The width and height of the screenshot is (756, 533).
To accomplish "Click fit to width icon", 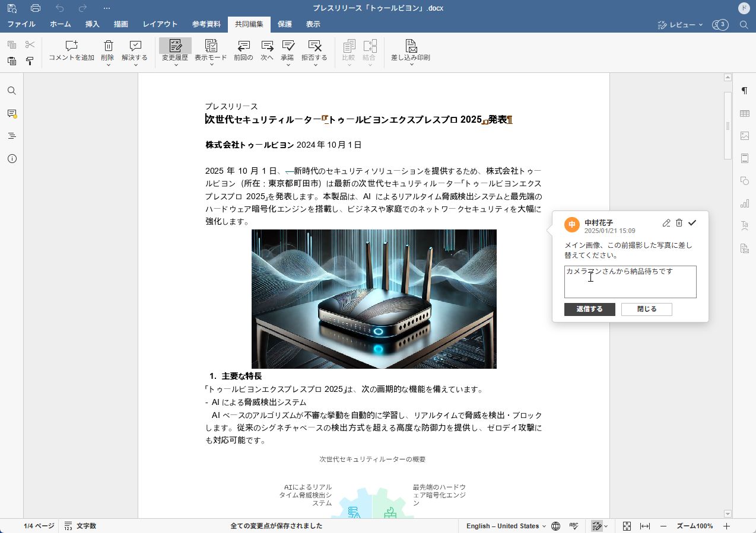I will [645, 526].
